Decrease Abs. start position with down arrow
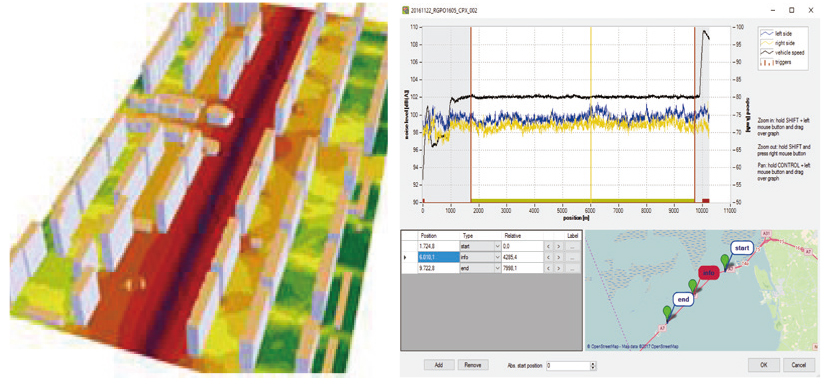Viewport: 824px width, 384px height. click(594, 367)
